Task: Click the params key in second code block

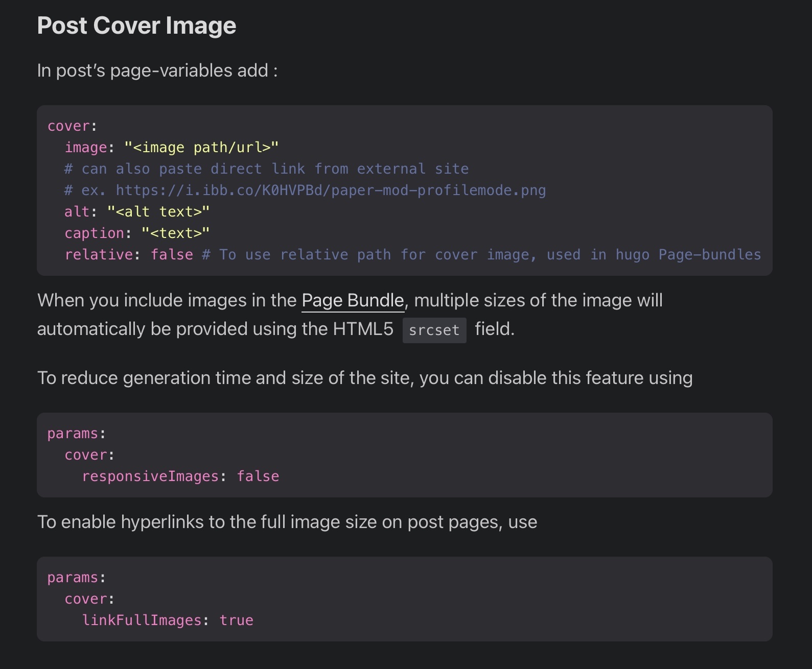Action: [73, 434]
